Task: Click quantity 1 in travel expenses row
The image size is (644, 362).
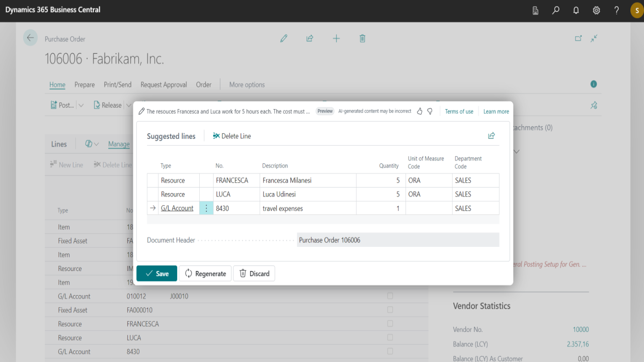Action: pos(381,208)
